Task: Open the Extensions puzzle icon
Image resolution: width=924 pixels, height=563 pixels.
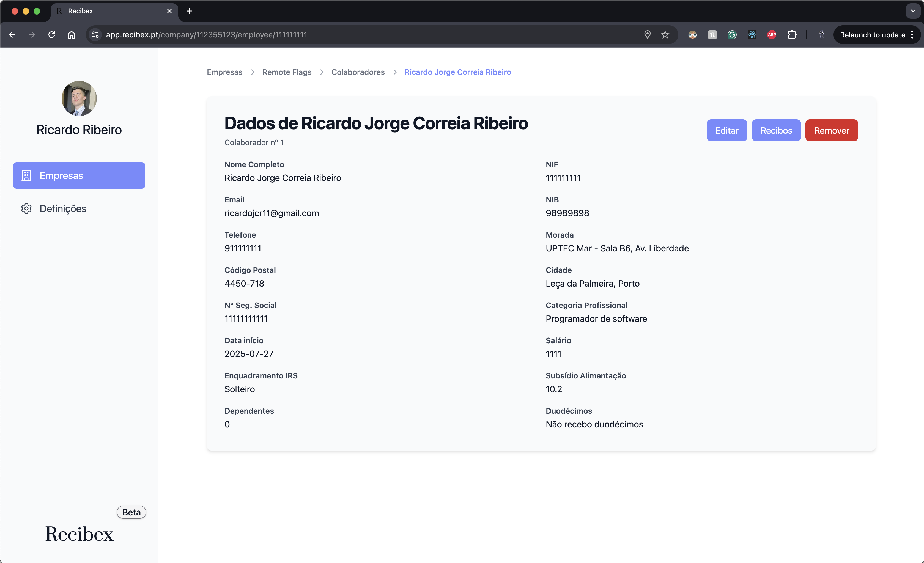Action: point(792,35)
